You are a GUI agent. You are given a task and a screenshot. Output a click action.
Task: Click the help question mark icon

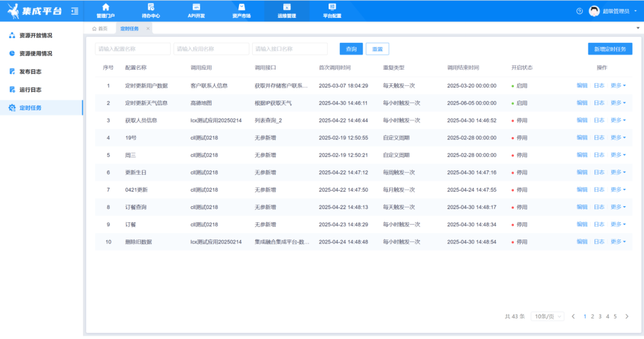[x=580, y=11]
